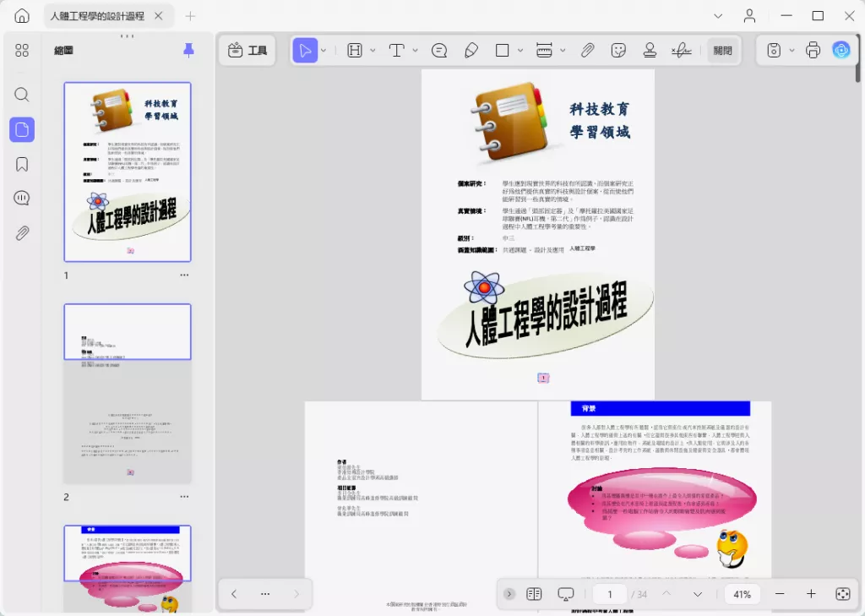This screenshot has height=616, width=865.
Task: Select the Text typewriter tool
Action: [x=397, y=50]
